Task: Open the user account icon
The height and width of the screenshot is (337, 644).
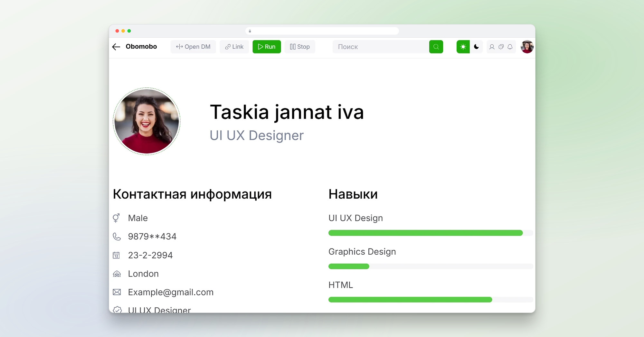Action: tap(492, 47)
